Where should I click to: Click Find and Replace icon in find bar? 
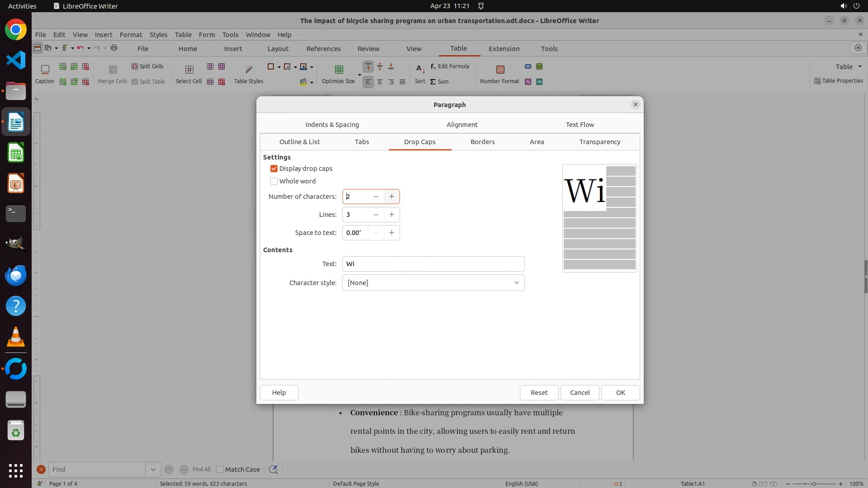tap(273, 469)
